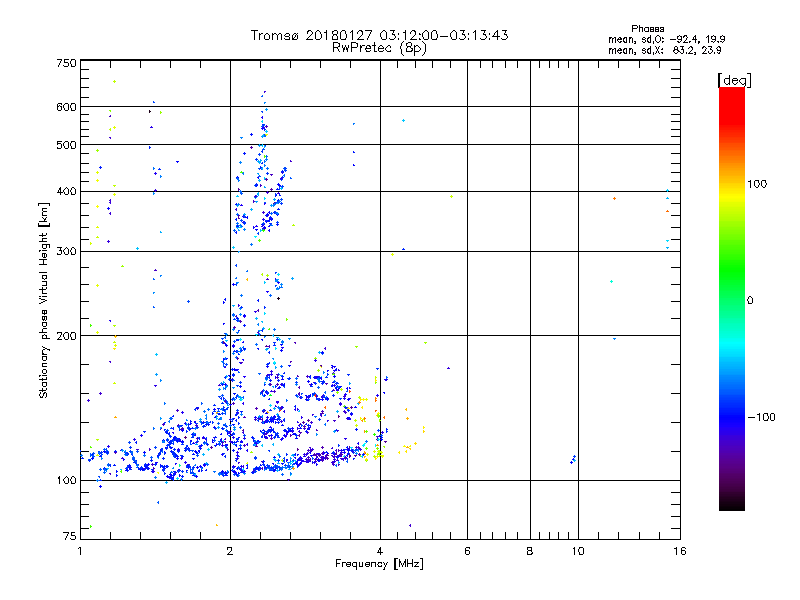Click the y-axis '600' tick label
The image size is (800, 600).
(x=66, y=107)
